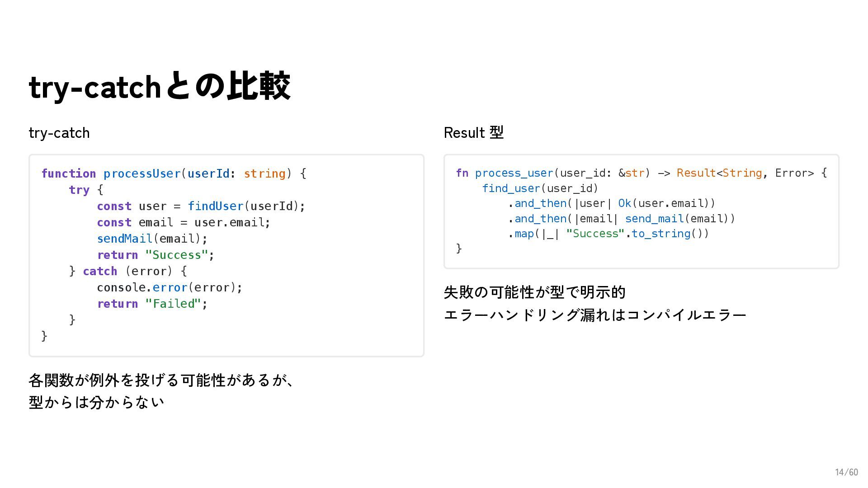
Task: Click the text '失敗の可能性が型で明示的'
Action: [x=534, y=292]
